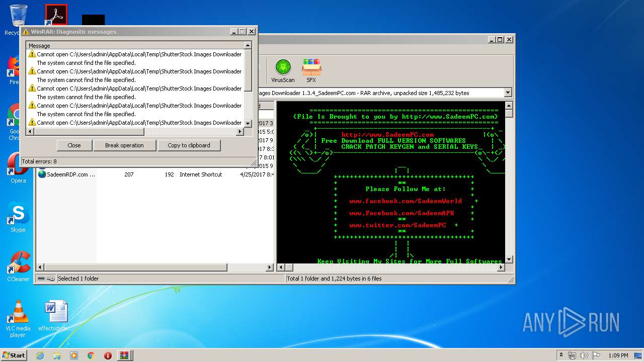Open the Opera desktop shortcut

point(18,168)
